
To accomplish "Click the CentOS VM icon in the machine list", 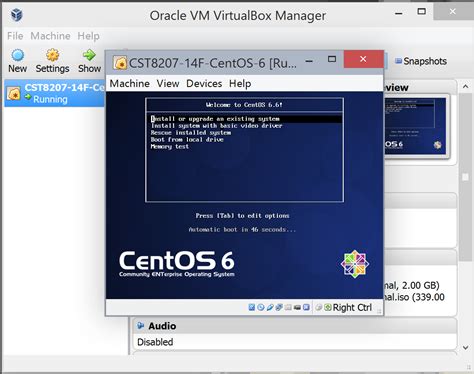I will [x=14, y=93].
